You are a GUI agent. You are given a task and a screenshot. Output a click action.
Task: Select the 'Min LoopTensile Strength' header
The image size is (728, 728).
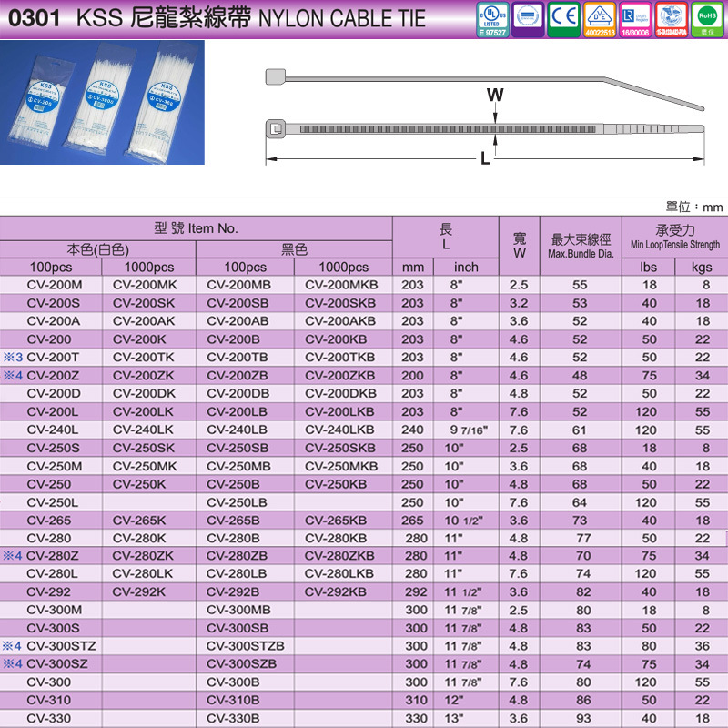675,245
